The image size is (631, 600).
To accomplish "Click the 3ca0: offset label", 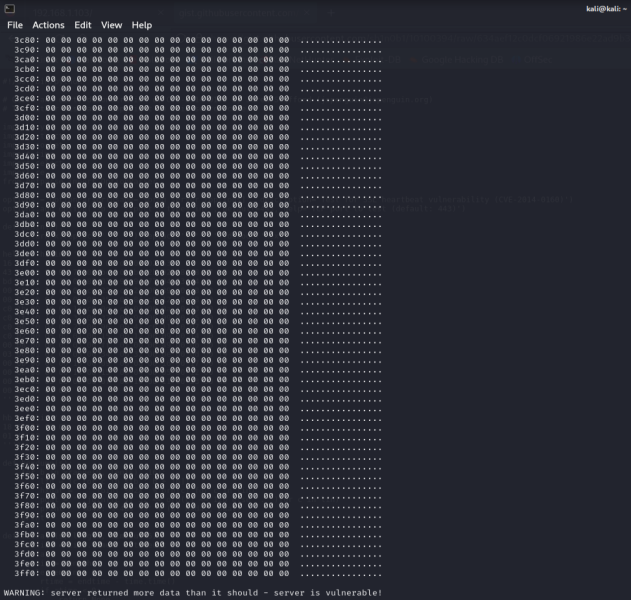I will coord(27,60).
